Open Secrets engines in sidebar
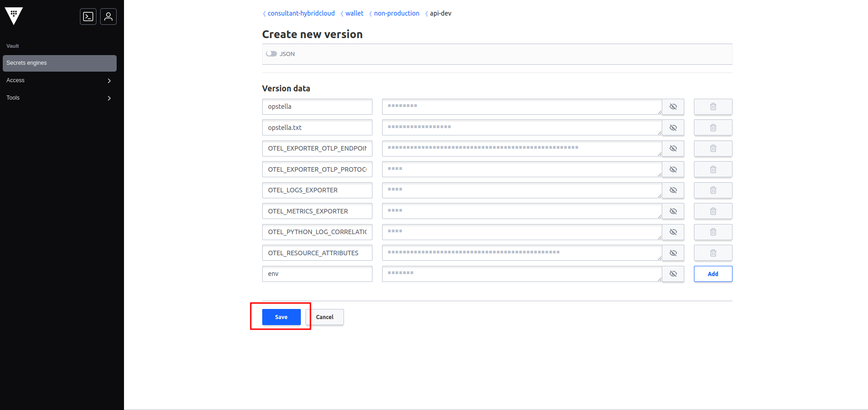868x410 pixels. point(60,63)
